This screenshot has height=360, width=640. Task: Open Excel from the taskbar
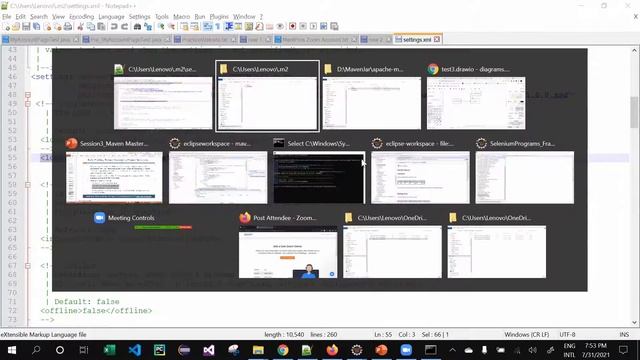pos(109,350)
